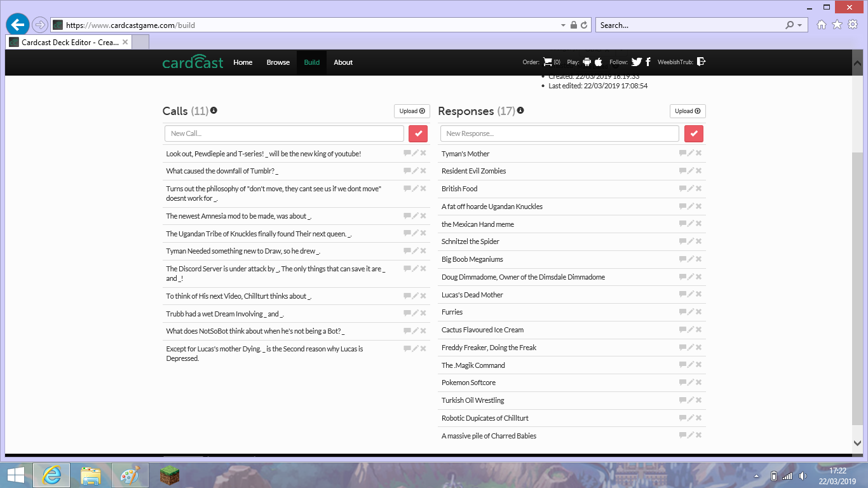
Task: Open the browser home icon
Action: pos(822,25)
